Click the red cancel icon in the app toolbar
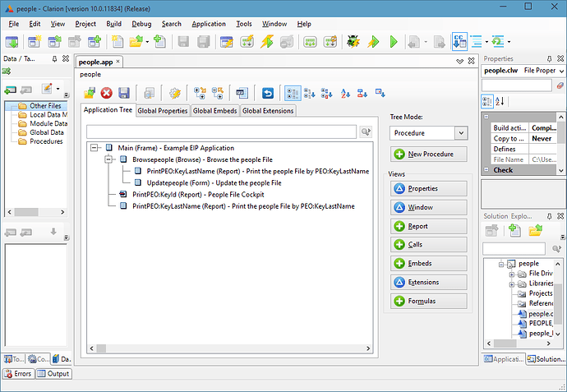 tap(106, 93)
